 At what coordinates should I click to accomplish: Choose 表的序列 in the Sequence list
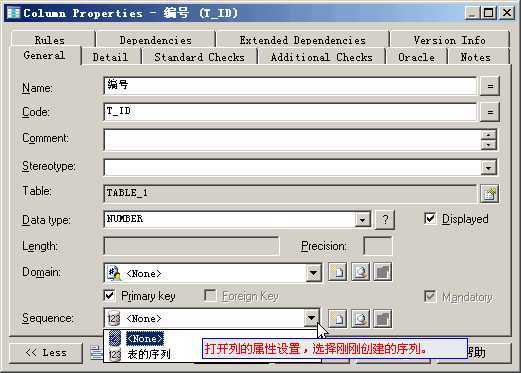149,354
